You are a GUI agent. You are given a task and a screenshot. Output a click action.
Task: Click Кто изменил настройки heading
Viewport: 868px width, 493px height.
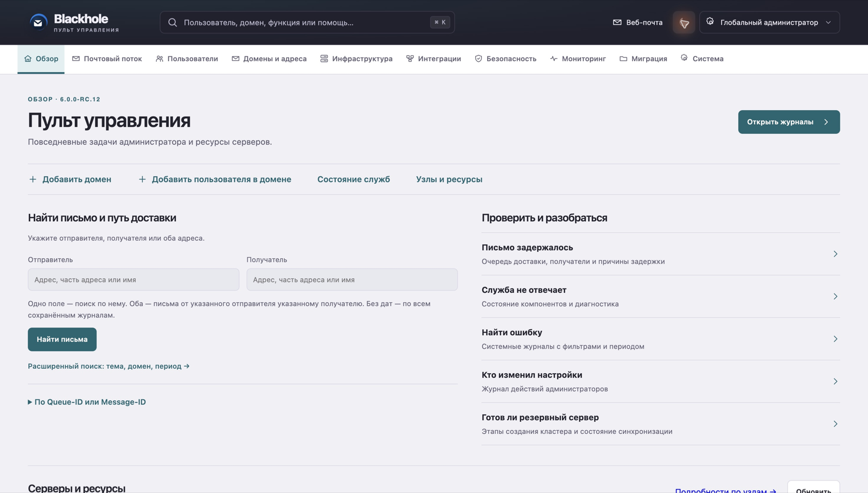(532, 375)
